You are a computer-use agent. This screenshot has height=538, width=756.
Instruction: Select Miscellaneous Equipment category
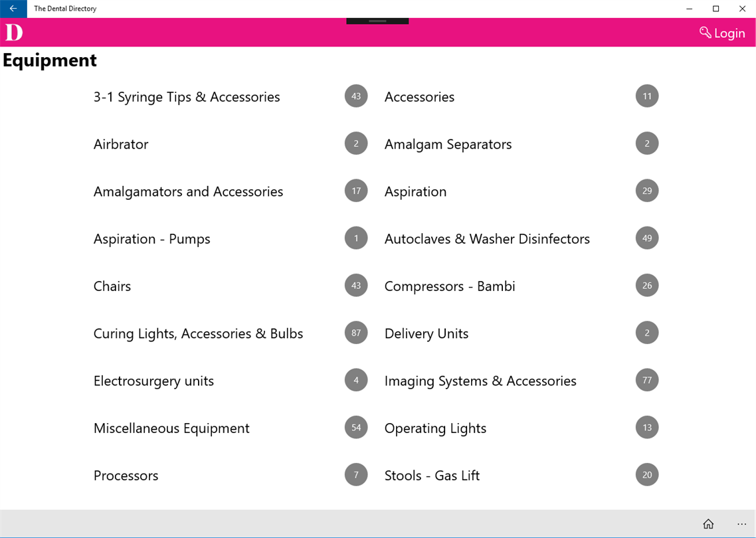coord(171,428)
